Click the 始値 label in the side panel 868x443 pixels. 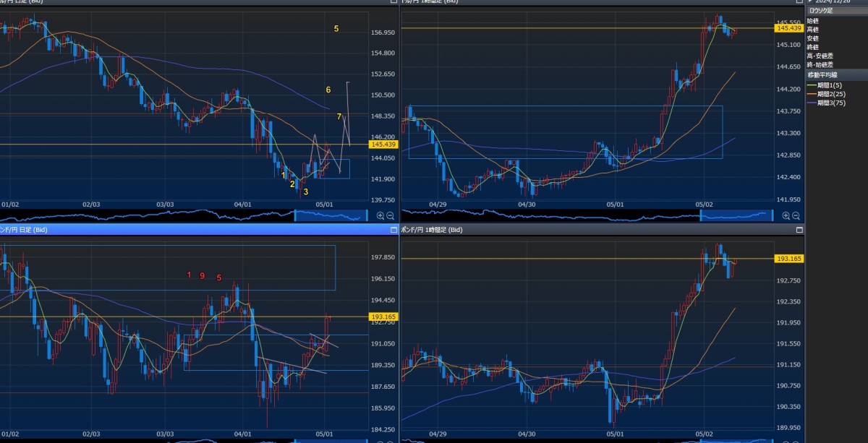[x=813, y=21]
